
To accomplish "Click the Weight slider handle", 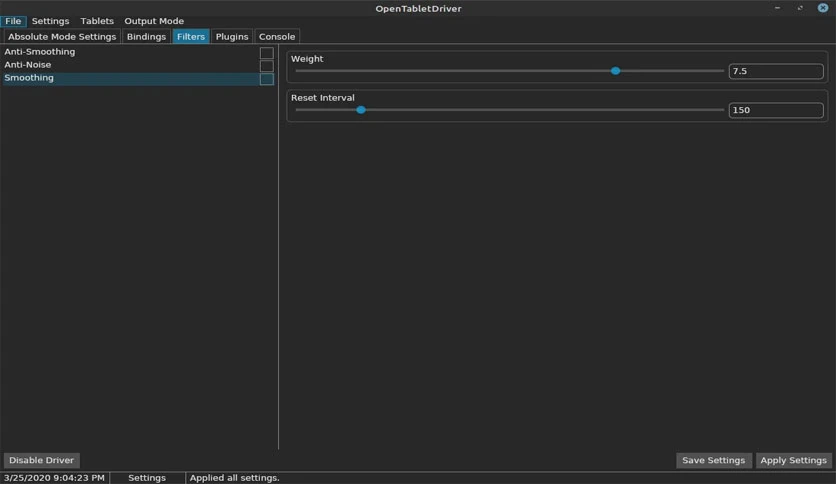I will coord(615,71).
